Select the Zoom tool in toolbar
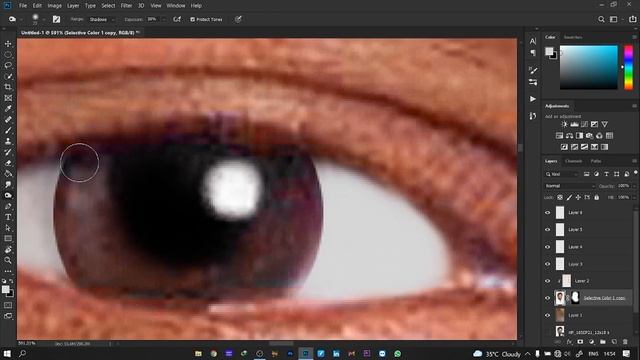The width and height of the screenshot is (640, 360). (8, 260)
